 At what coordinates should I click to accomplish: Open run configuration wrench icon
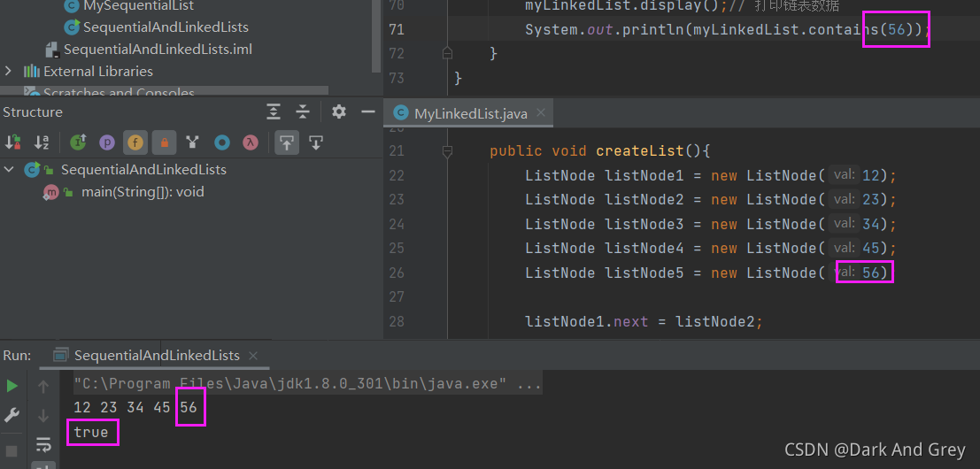pos(12,415)
